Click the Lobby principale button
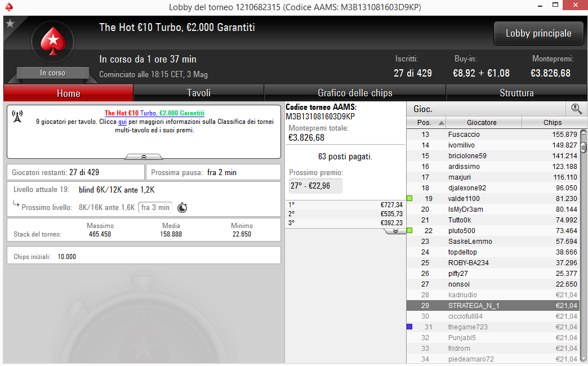This screenshot has width=588, height=366. pos(538,33)
